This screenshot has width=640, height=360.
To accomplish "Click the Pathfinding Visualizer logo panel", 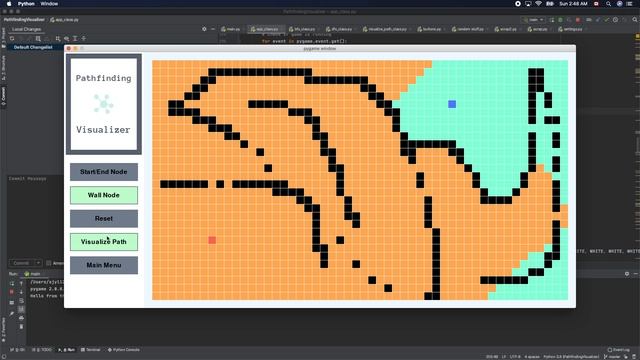I will 104,104.
